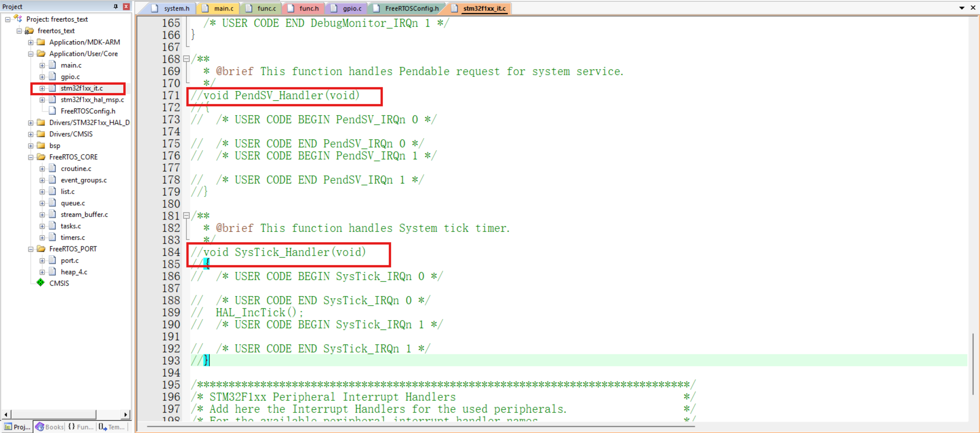Open the Functions pane via the {} icon
The height and width of the screenshot is (433, 980).
click(x=70, y=426)
